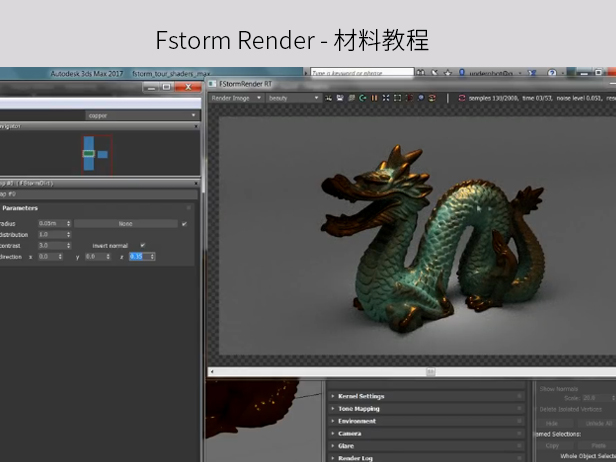Expand the Kernel Settings rollout
Screen dimensions: 616x462
pyautogui.click(x=361, y=396)
